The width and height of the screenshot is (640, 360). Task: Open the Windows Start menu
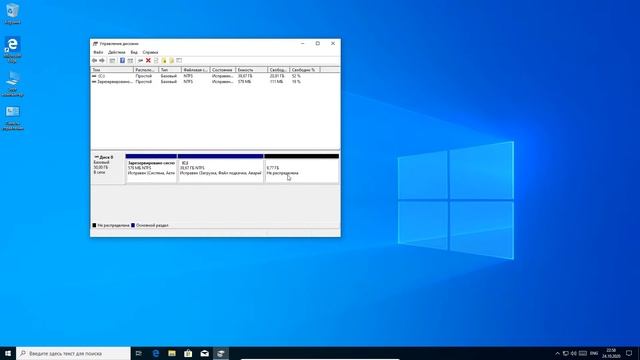pos(8,353)
